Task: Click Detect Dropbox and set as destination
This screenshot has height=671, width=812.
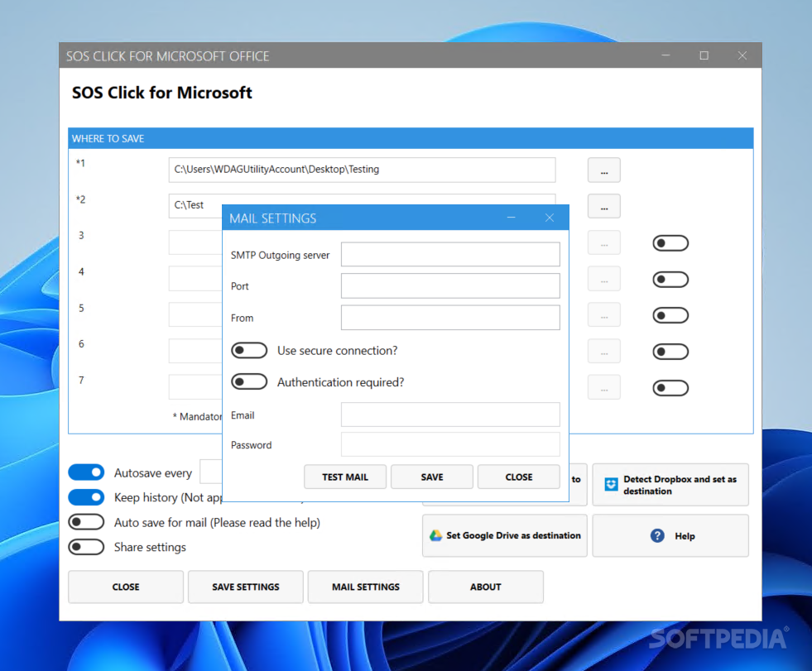Action: point(670,485)
